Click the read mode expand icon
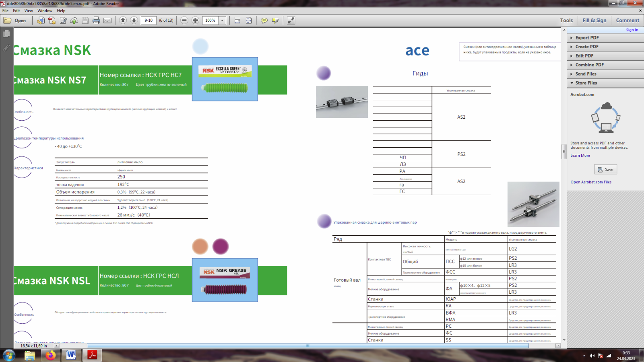 pyautogui.click(x=291, y=20)
